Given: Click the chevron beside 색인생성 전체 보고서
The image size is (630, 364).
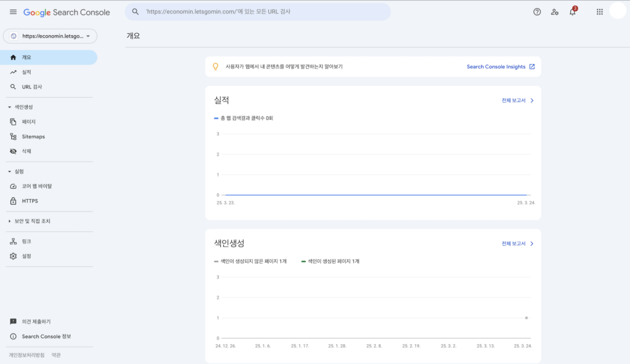Looking at the screenshot, I should click(532, 243).
